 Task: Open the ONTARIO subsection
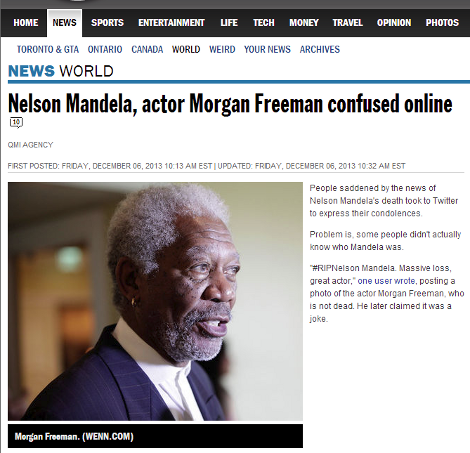coord(105,49)
